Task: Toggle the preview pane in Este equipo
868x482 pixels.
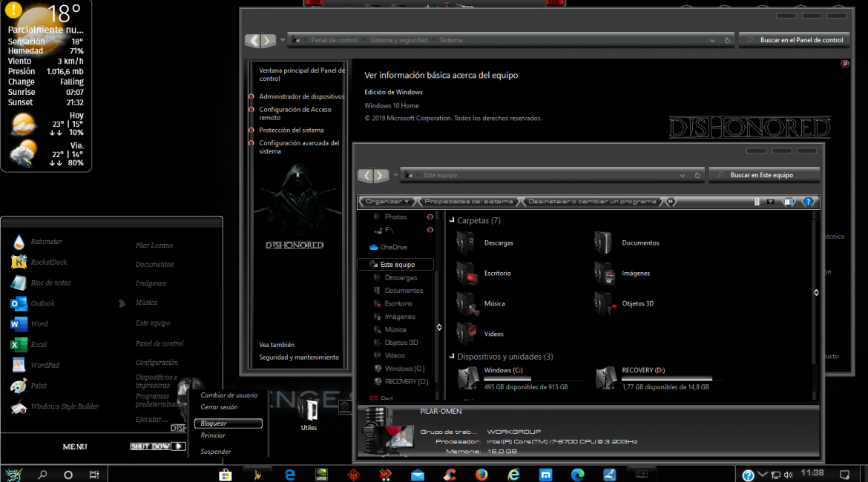Action: coord(789,202)
